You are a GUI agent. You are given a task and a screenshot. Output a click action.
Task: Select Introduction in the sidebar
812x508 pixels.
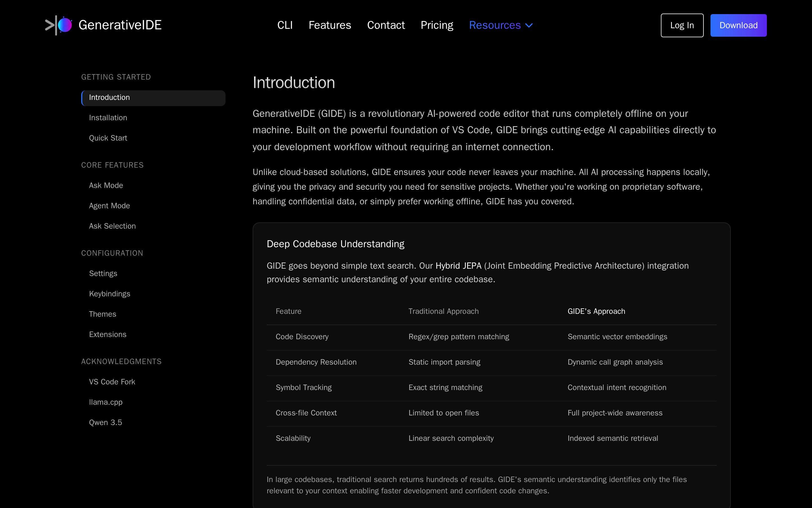(153, 98)
